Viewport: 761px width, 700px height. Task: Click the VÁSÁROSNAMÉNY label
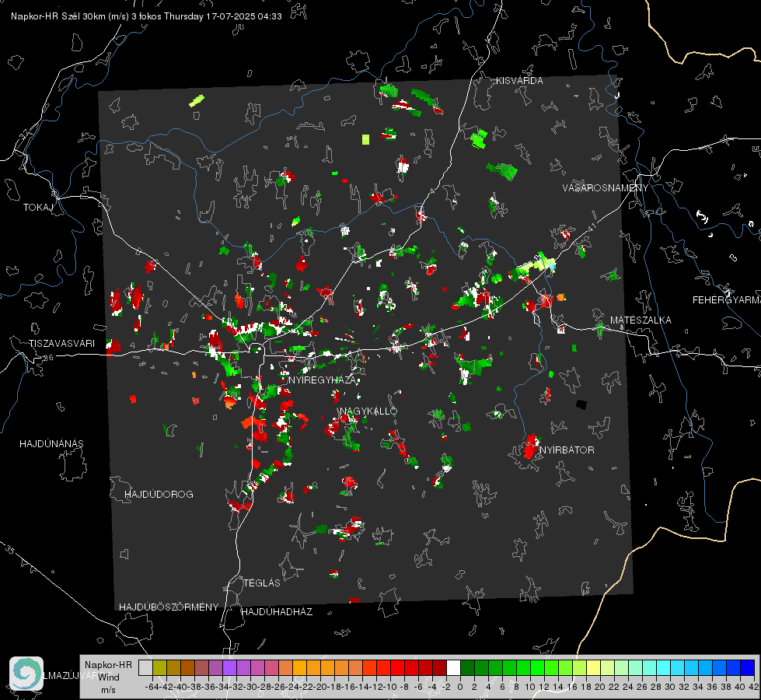point(606,187)
